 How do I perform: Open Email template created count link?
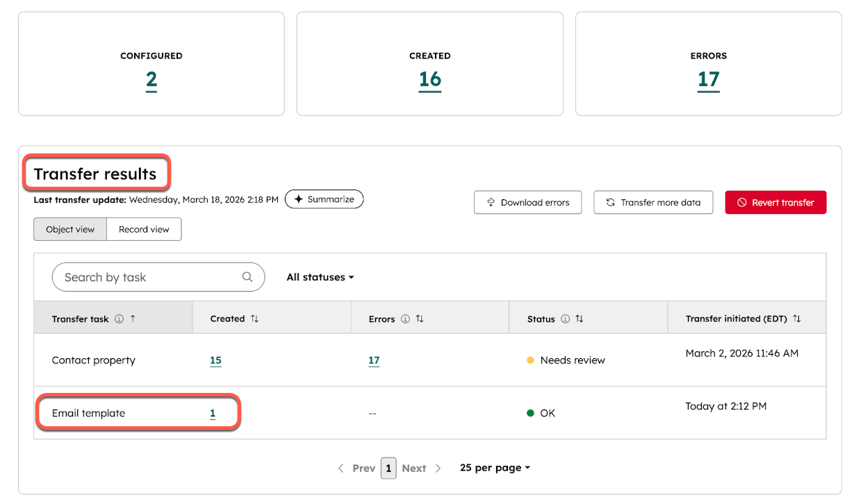pos(213,413)
